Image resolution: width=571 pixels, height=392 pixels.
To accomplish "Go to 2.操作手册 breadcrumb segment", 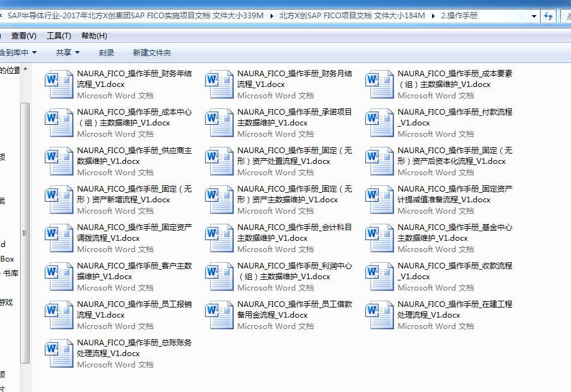I will pos(459,16).
